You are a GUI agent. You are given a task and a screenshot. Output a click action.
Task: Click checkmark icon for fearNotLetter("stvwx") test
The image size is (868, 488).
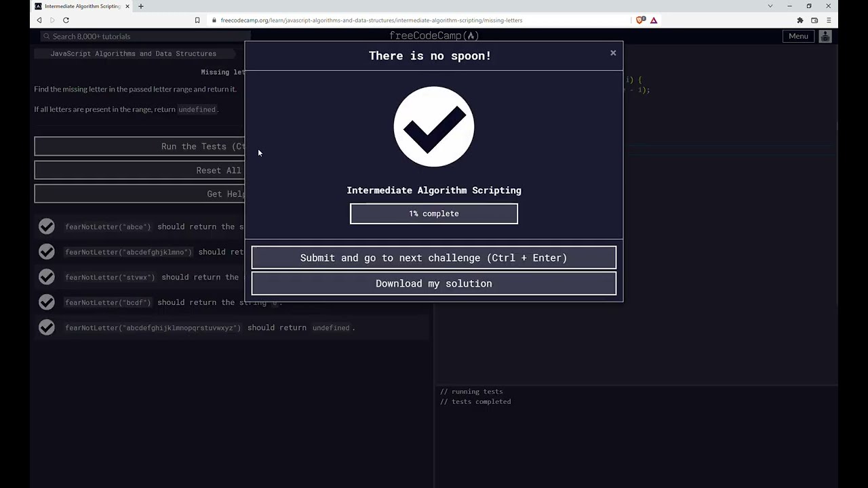click(x=46, y=277)
